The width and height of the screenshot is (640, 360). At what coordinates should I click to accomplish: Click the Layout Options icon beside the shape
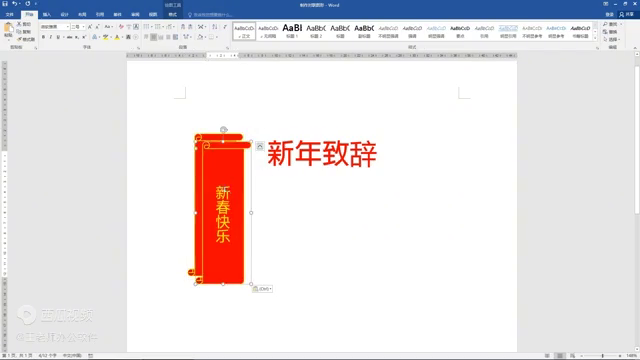[260, 146]
